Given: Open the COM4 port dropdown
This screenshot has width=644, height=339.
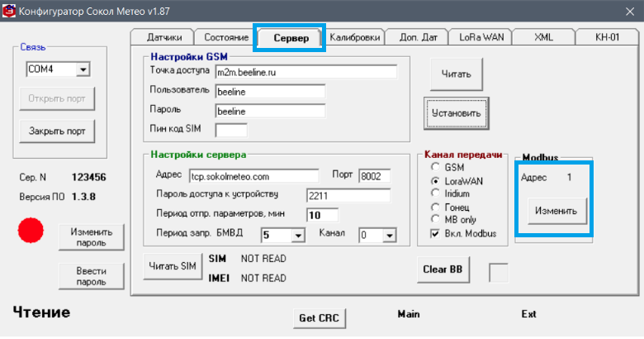Looking at the screenshot, I should point(83,69).
